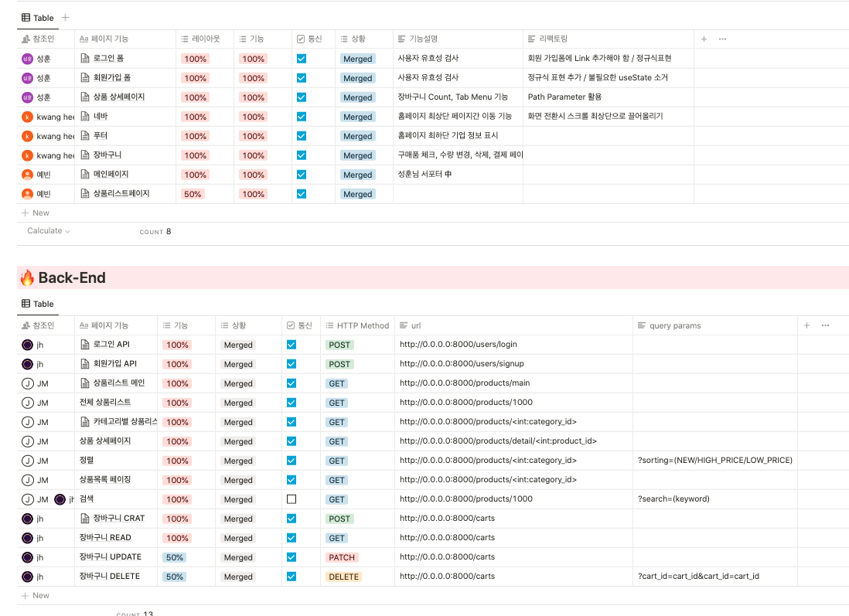Open HTTP Method DELETE select for 장바구니 DELETE
The height and width of the screenshot is (616, 849).
click(x=343, y=577)
